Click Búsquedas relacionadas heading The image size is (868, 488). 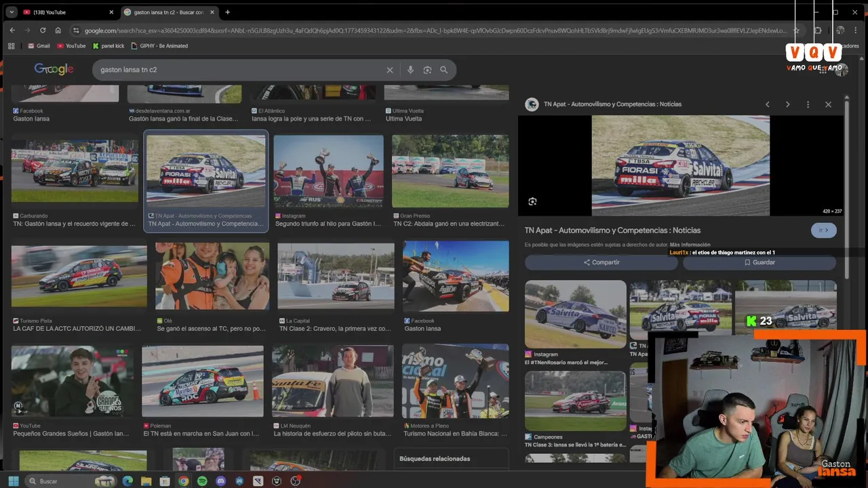click(x=435, y=459)
